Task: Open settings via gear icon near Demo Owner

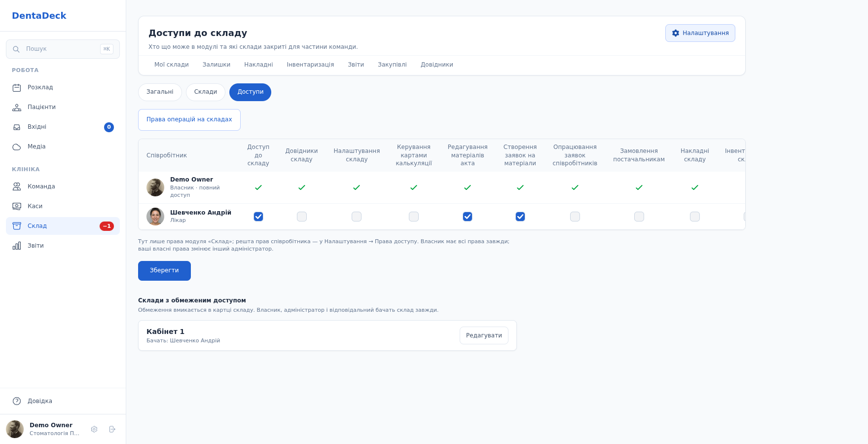Action: point(94,429)
